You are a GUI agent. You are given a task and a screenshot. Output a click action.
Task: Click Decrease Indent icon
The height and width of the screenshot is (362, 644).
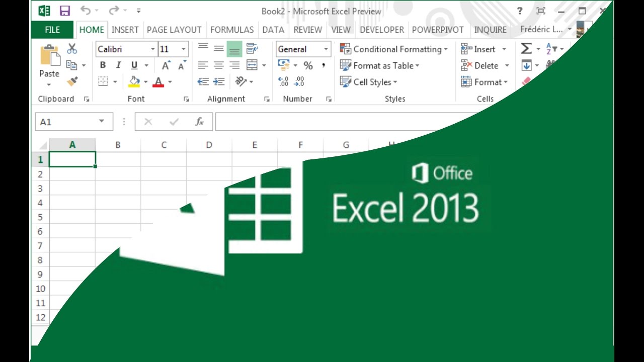(203, 81)
